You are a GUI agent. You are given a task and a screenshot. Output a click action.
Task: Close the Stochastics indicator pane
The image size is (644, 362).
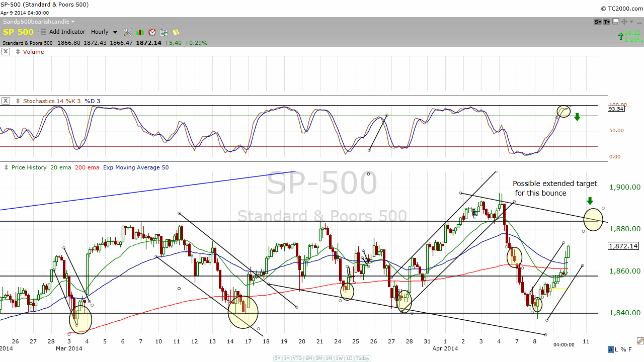coord(6,101)
